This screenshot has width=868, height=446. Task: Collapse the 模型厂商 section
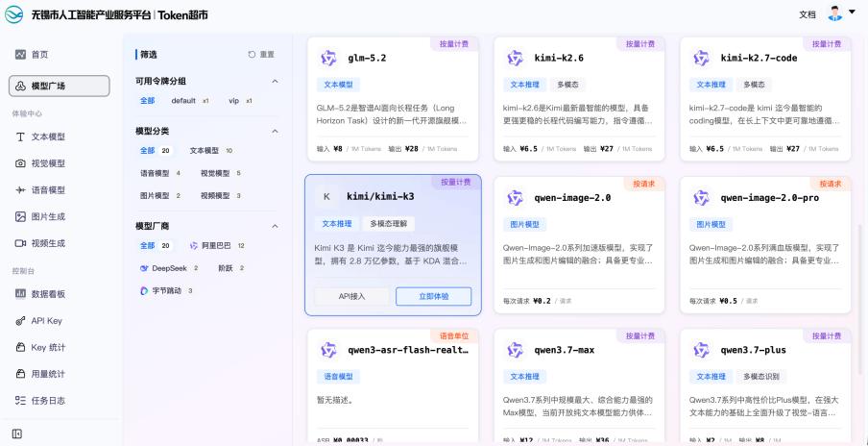pos(275,226)
